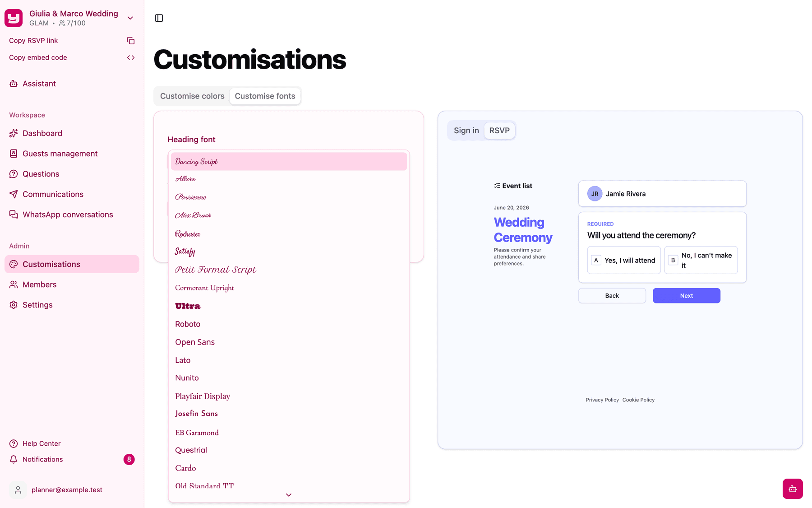The width and height of the screenshot is (812, 508).
Task: Open the Sign in preview tab
Action: pyautogui.click(x=466, y=130)
